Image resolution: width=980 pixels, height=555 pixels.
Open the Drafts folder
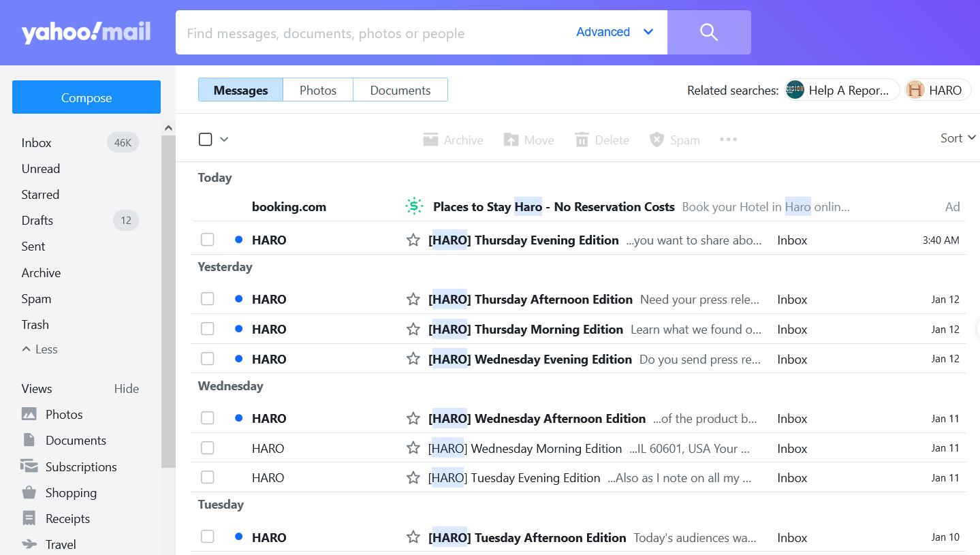[x=37, y=220]
